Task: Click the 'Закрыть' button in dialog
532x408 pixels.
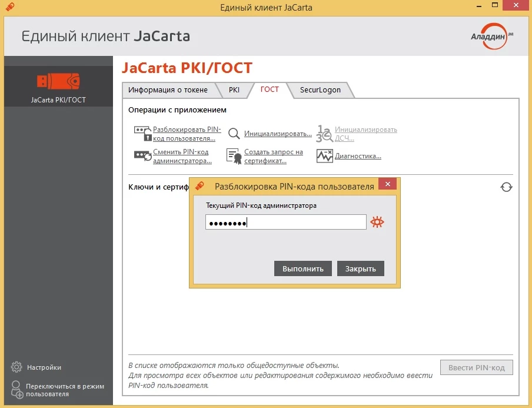Action: pyautogui.click(x=360, y=268)
